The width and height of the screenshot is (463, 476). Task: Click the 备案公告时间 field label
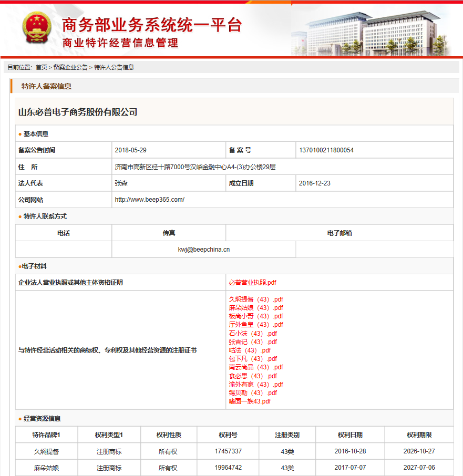pos(37,150)
